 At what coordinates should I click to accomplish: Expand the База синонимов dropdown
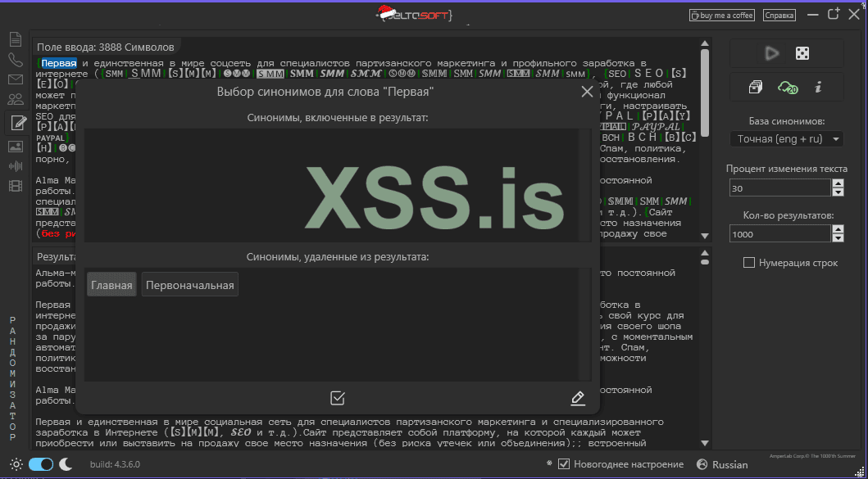pos(787,139)
